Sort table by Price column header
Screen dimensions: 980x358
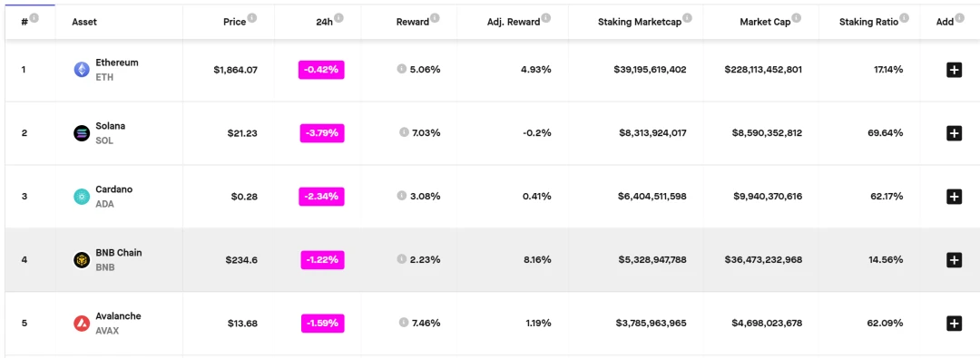pyautogui.click(x=234, y=22)
